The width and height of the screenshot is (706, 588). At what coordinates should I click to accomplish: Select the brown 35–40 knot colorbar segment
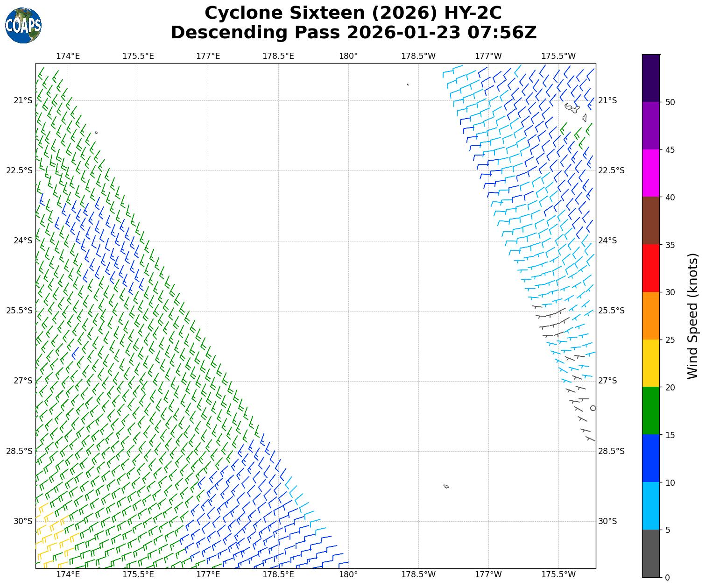tap(650, 220)
